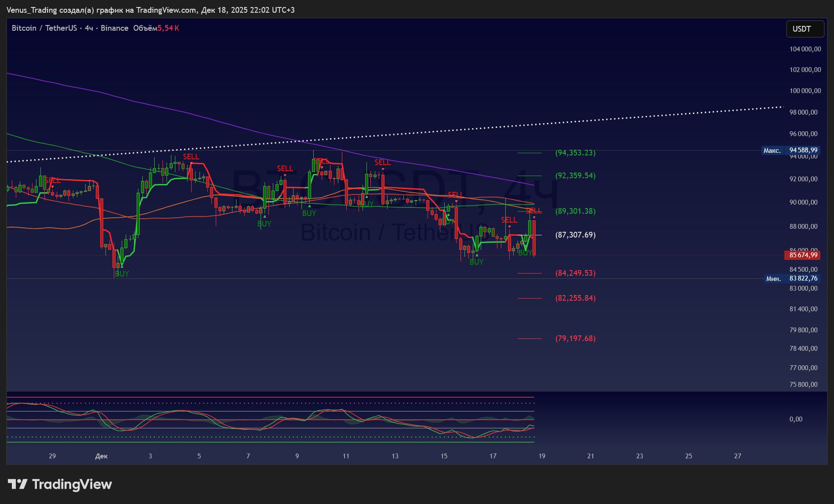
Task: Click the BUY marker above date 9
Action: tap(309, 213)
